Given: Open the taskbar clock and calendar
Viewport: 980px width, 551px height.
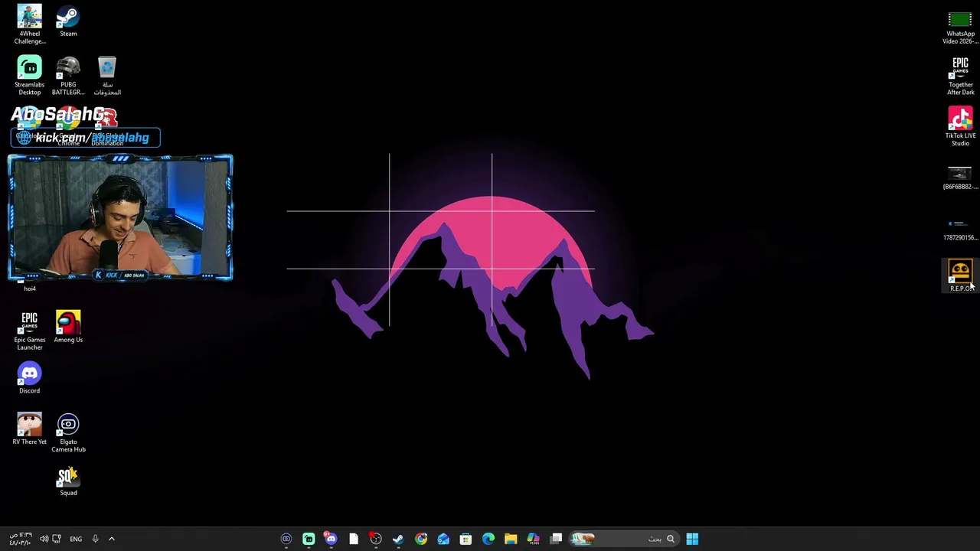Looking at the screenshot, I should (x=20, y=539).
